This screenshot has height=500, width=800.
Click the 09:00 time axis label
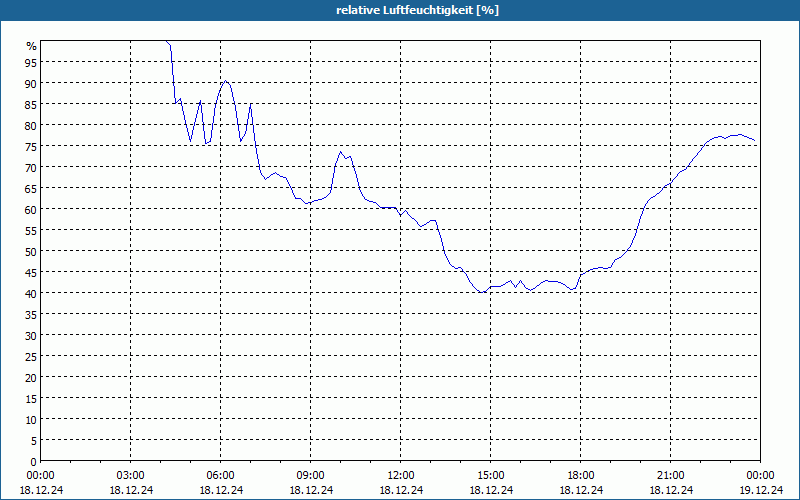point(311,476)
